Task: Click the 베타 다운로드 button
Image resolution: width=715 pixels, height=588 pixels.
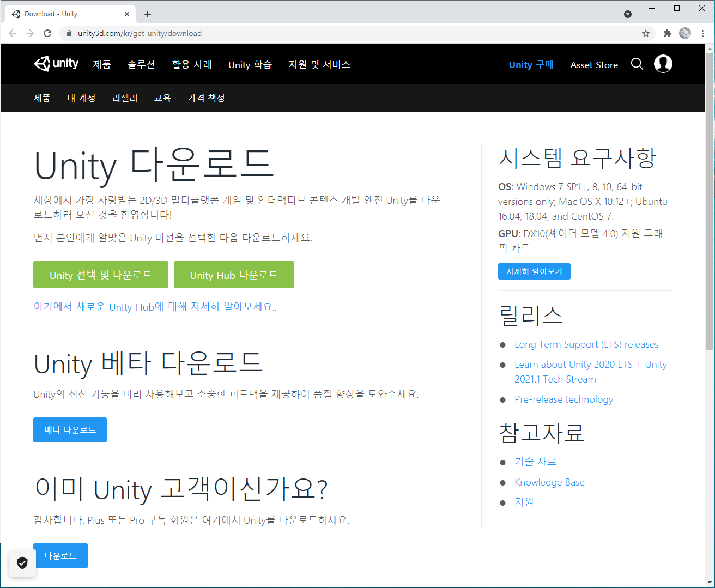Action: (70, 430)
